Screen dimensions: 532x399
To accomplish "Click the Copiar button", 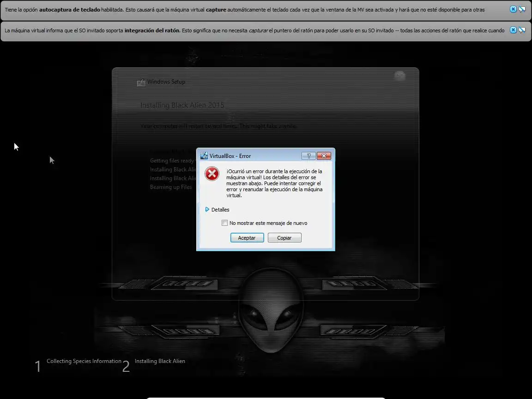I will 284,238.
